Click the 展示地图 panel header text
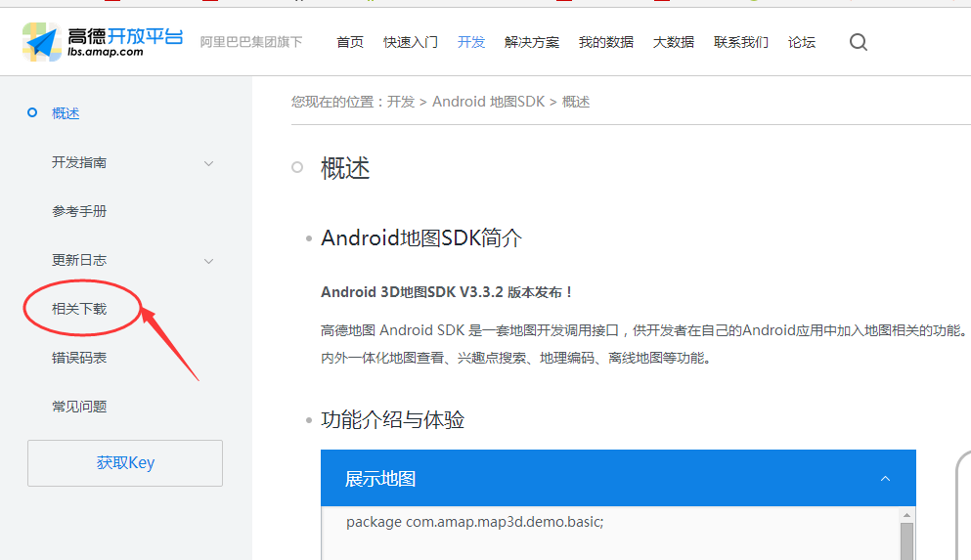The width and height of the screenshot is (971, 560). (x=379, y=479)
